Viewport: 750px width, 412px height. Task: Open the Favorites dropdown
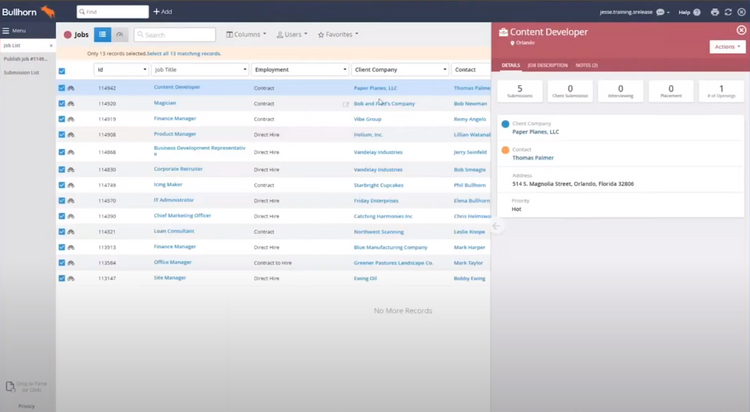coord(338,34)
